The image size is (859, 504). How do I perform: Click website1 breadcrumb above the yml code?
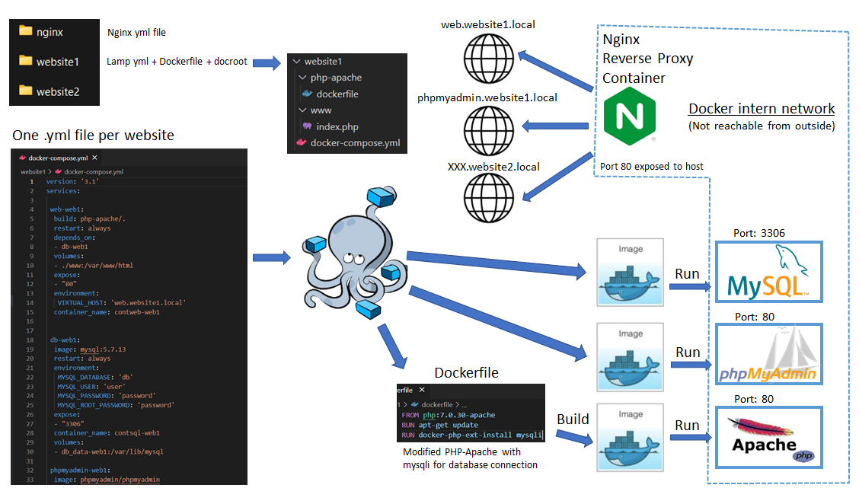[x=33, y=172]
